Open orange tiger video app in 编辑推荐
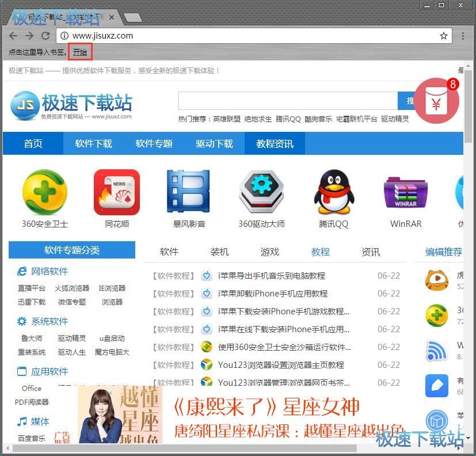This screenshot has height=456, width=476. (x=436, y=280)
